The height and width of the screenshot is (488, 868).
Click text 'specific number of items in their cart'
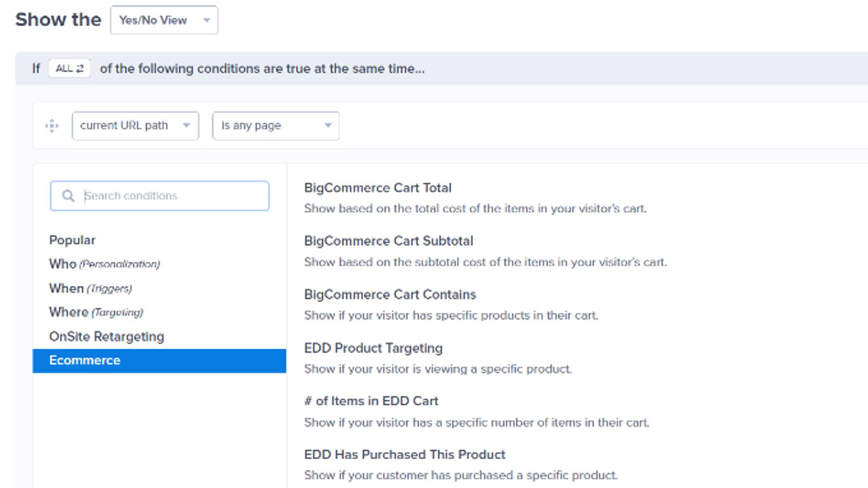[547, 422]
